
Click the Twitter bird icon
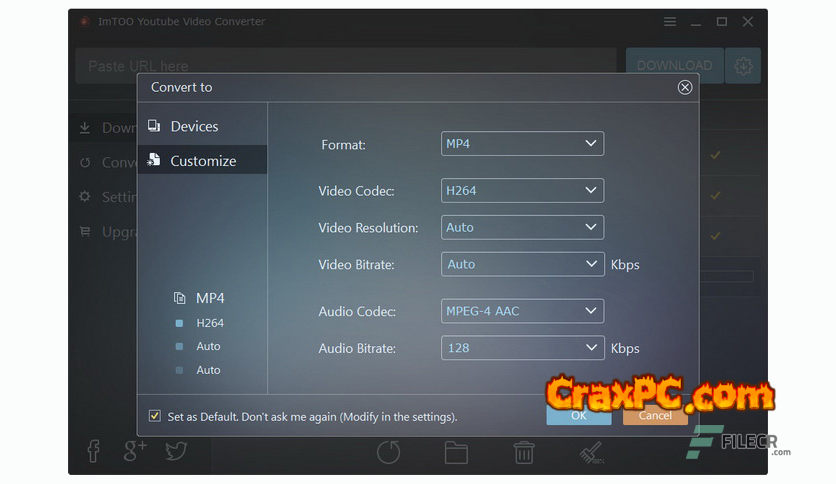176,451
